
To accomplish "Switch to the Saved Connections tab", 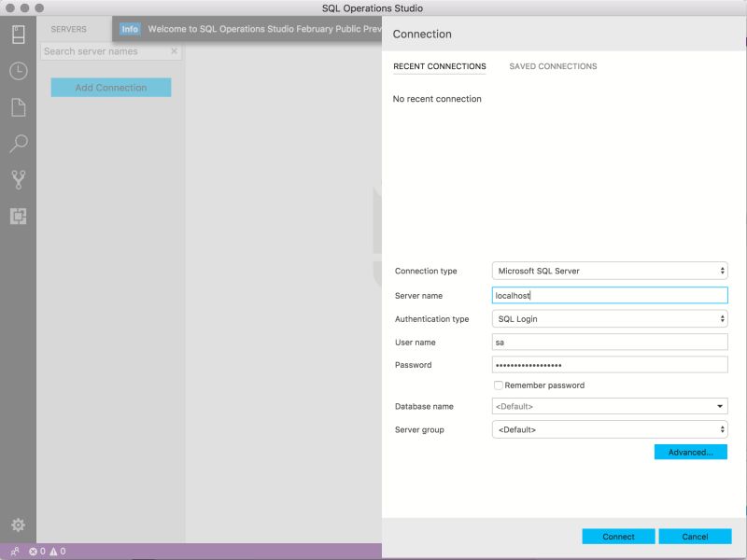I will tap(551, 66).
